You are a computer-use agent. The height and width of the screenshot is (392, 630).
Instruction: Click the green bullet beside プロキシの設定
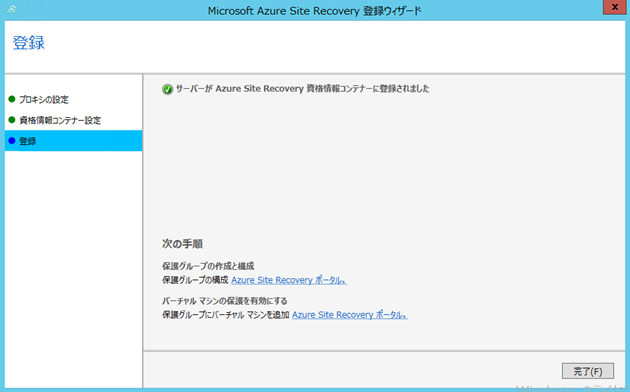pos(12,99)
